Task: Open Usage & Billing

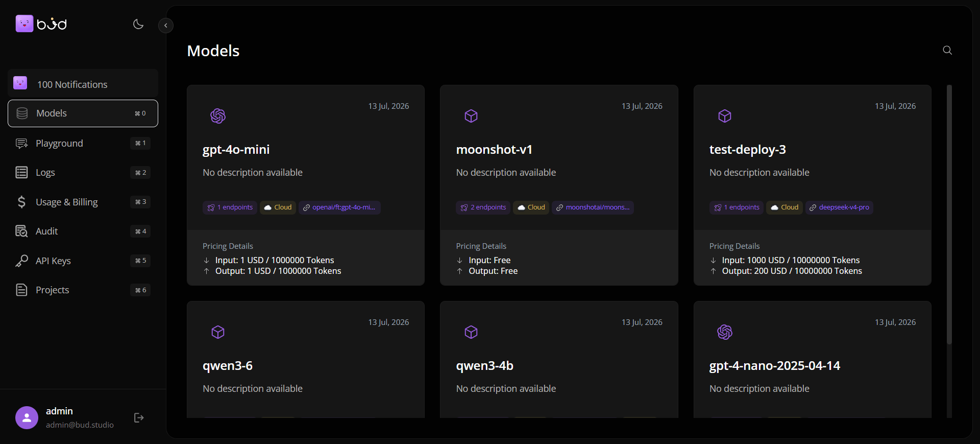Action: click(83, 202)
